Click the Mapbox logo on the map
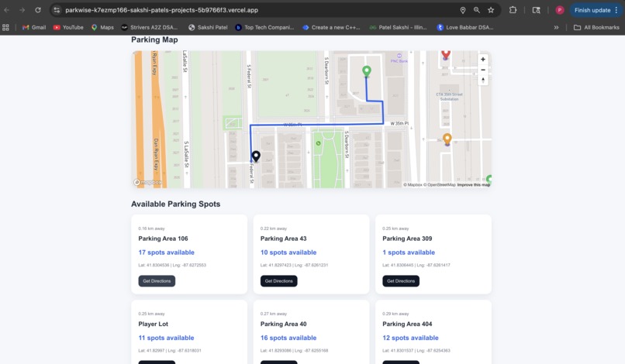This screenshot has height=364, width=625. point(148,182)
